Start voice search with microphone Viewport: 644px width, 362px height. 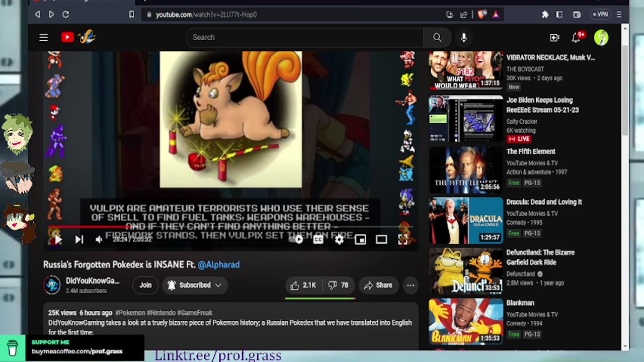click(463, 37)
